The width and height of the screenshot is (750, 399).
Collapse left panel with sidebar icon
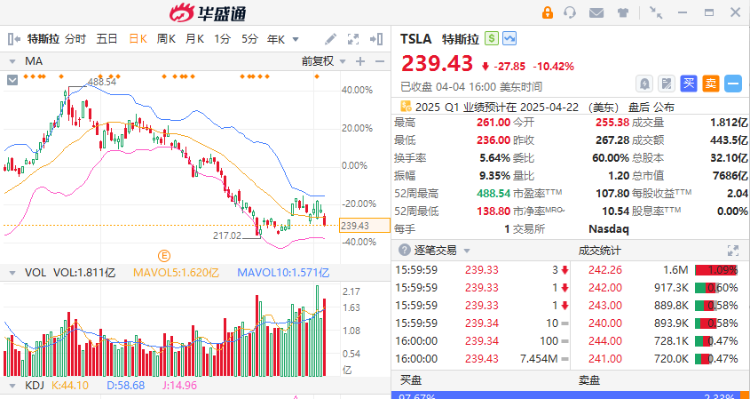click(14, 39)
